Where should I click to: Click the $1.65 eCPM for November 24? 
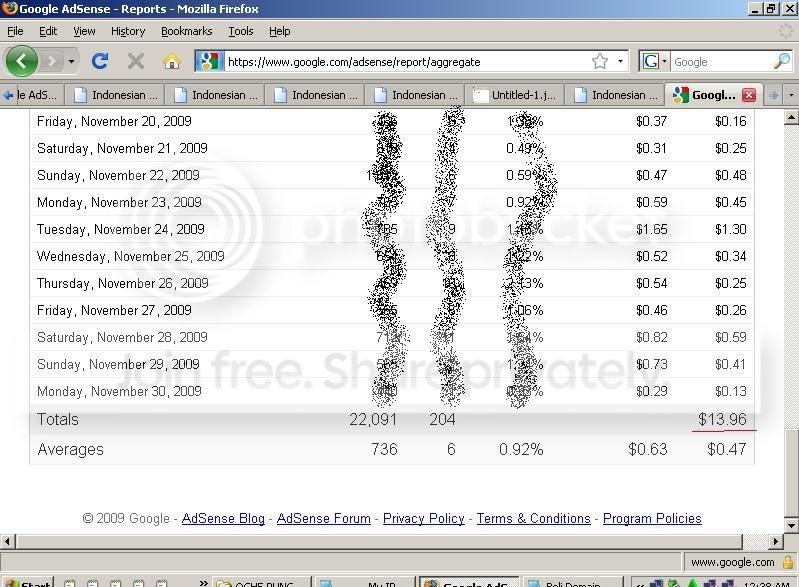coord(651,229)
